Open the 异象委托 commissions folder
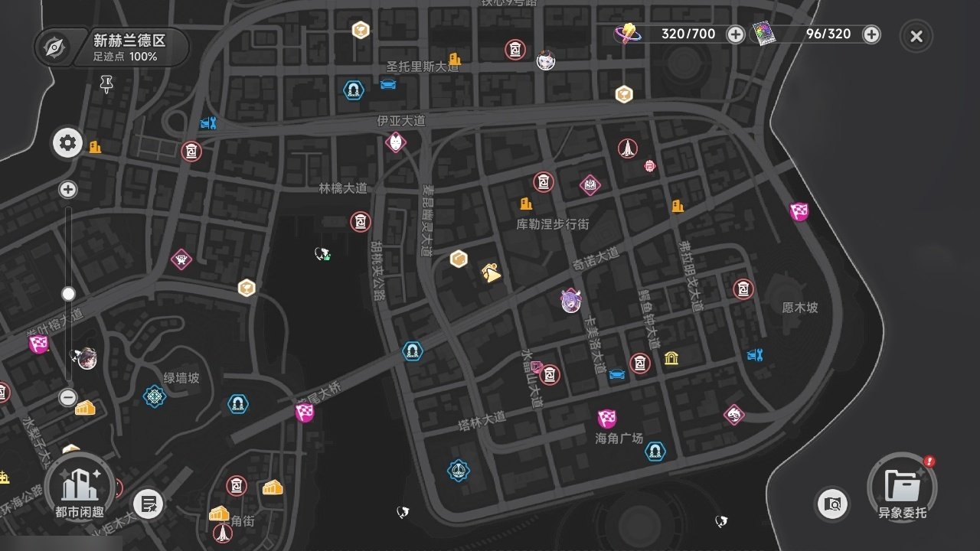 pyautogui.click(x=903, y=487)
